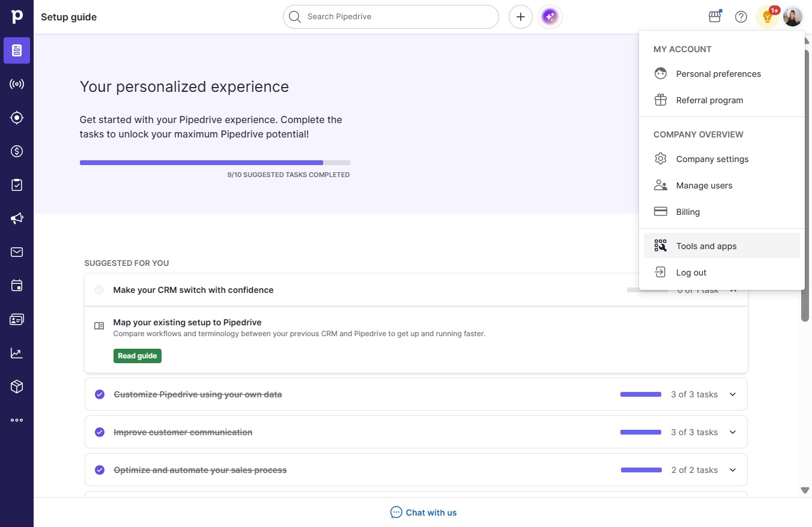Select Company settings menu item
The image size is (812, 527).
[722, 159]
